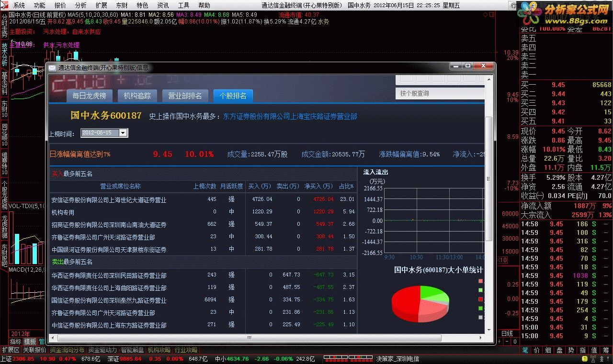The height and width of the screenshot is (364, 613).
Task: Open the 技术分析 sidebar tab
Action: [x=4, y=54]
